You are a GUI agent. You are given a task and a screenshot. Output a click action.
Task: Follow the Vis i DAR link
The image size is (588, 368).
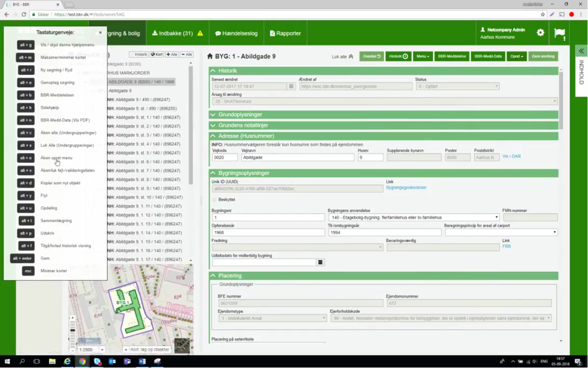click(511, 157)
